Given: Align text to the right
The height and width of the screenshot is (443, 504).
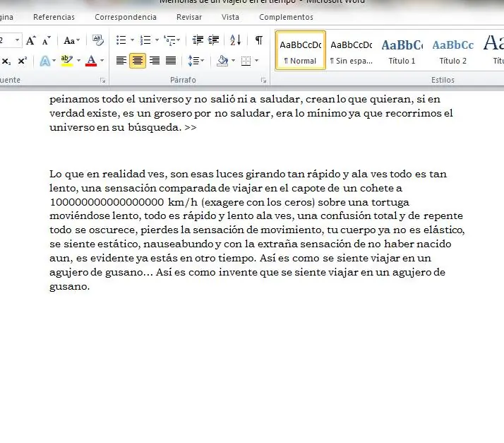Looking at the screenshot, I should pyautogui.click(x=155, y=61).
